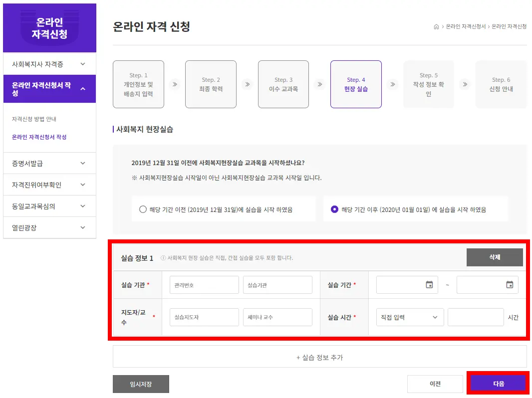Click 온라인 자격신청서 breadcrumb link
The width and height of the screenshot is (532, 398).
click(x=466, y=26)
